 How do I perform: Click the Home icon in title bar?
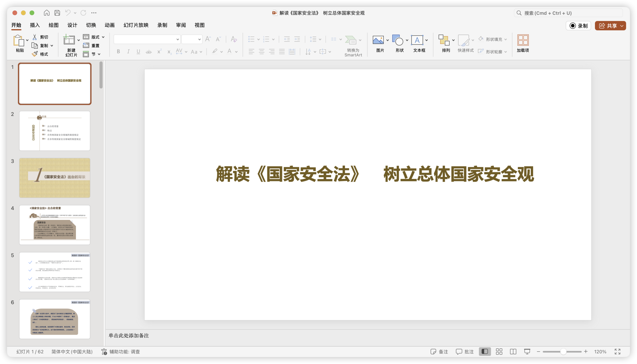(x=47, y=13)
